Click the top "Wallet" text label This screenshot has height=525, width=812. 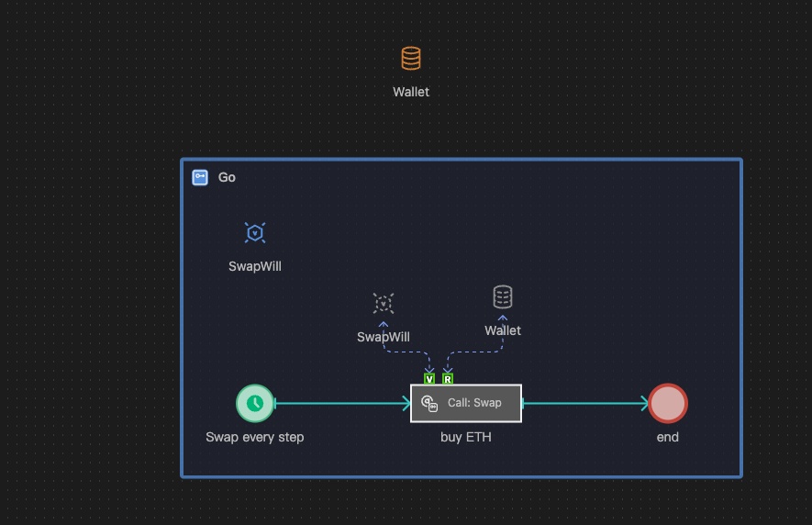[x=411, y=92]
